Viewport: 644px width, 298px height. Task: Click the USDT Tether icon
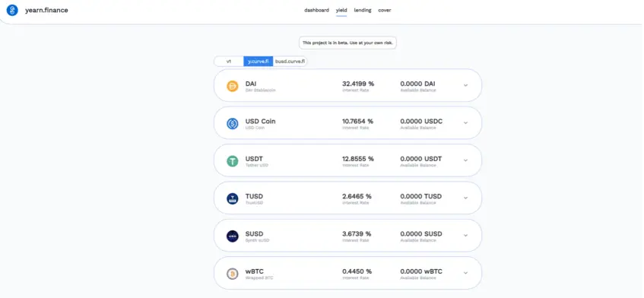pyautogui.click(x=233, y=161)
